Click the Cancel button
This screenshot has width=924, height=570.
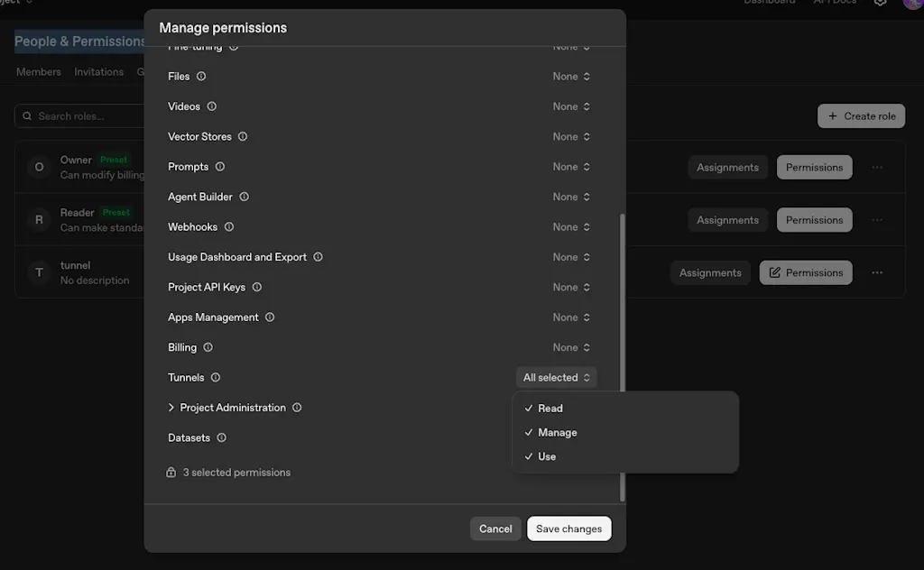495,529
